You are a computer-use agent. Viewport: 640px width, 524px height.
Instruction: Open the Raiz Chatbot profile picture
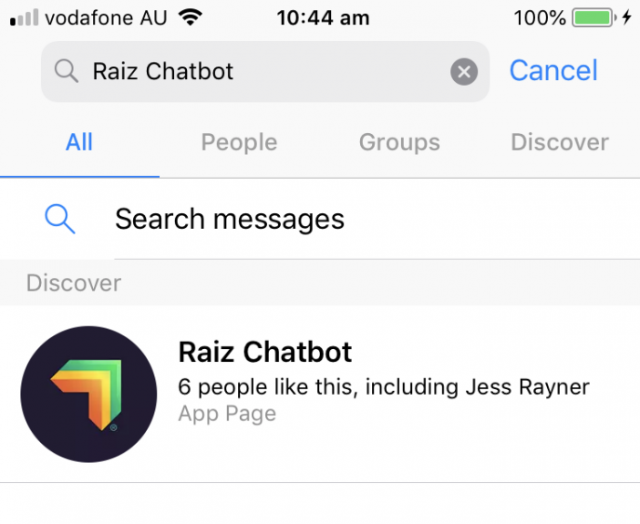click(x=89, y=394)
